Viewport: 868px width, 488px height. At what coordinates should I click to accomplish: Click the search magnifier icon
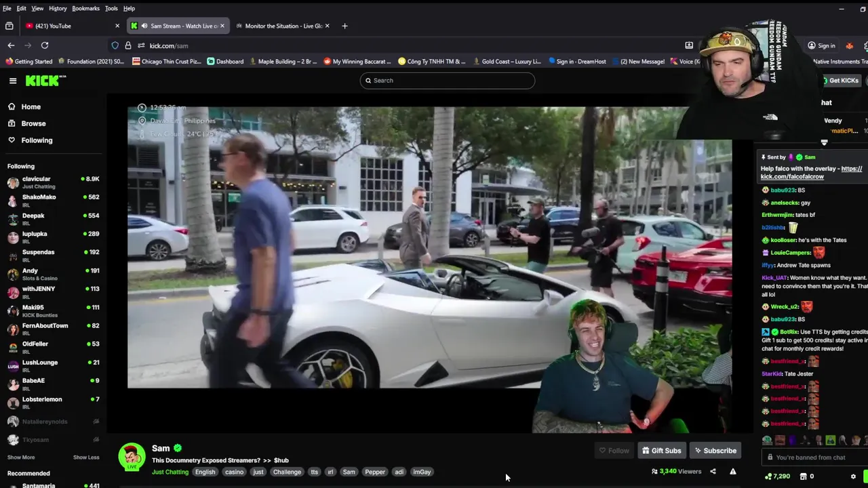[x=368, y=81]
